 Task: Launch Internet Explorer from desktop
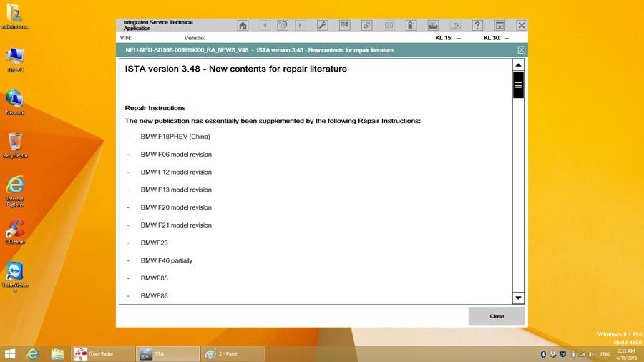click(15, 191)
